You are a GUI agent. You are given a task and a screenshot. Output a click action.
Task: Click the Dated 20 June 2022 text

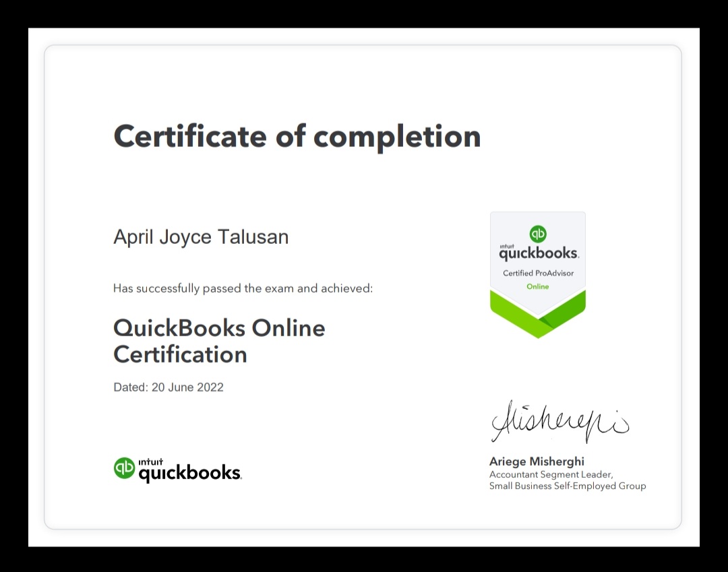coord(169,387)
